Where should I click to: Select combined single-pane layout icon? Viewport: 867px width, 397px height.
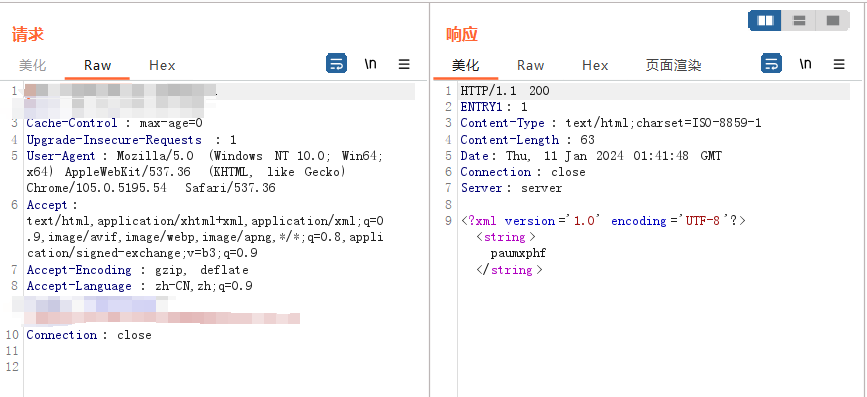coord(833,21)
